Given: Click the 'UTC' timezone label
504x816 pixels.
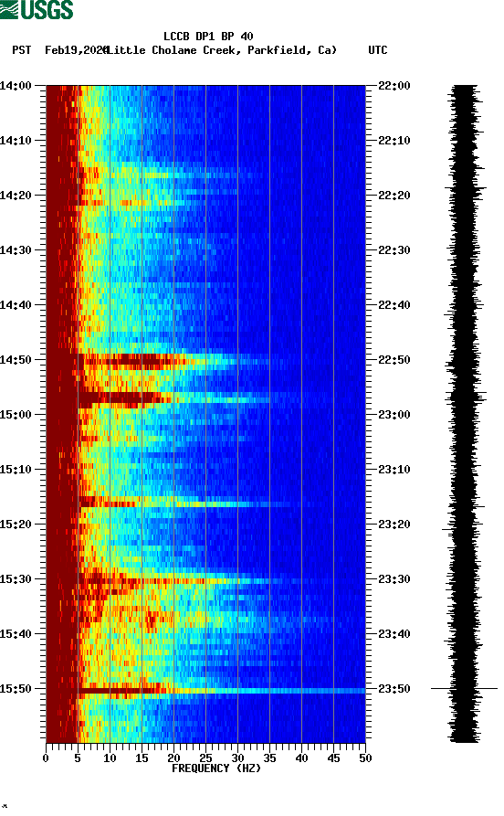Looking at the screenshot, I should [x=378, y=50].
